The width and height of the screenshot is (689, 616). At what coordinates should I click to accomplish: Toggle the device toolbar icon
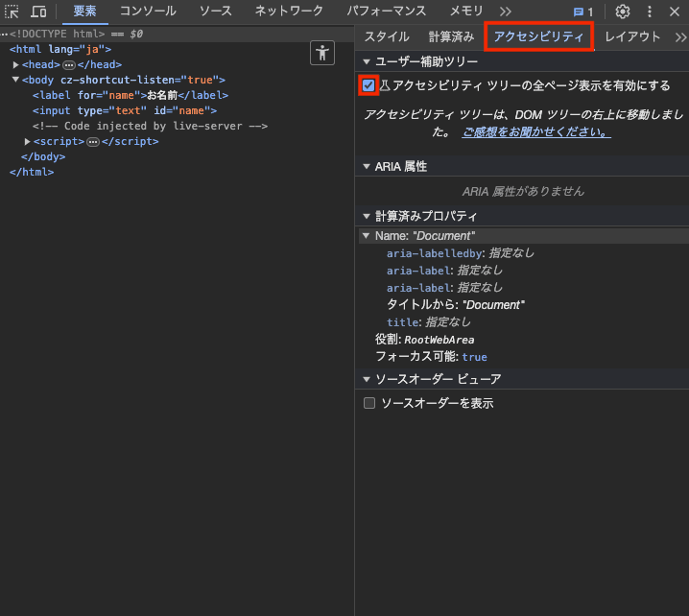click(38, 12)
